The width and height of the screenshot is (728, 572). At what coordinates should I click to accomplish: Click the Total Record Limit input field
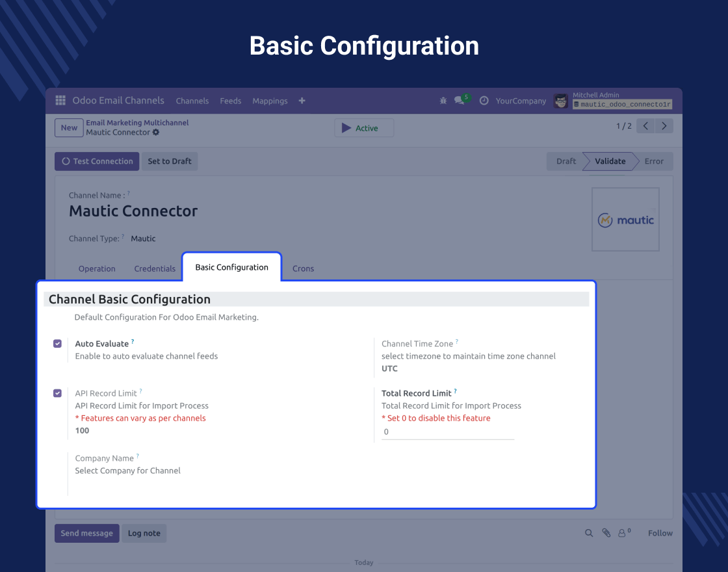pyautogui.click(x=448, y=432)
